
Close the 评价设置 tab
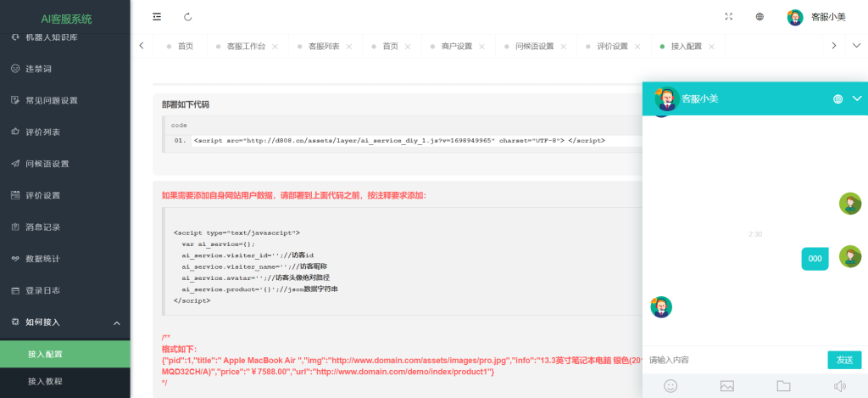point(637,47)
